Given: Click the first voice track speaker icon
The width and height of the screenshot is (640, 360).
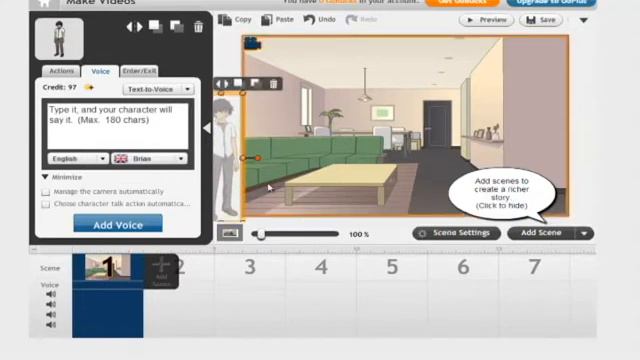Looking at the screenshot, I should 51,294.
